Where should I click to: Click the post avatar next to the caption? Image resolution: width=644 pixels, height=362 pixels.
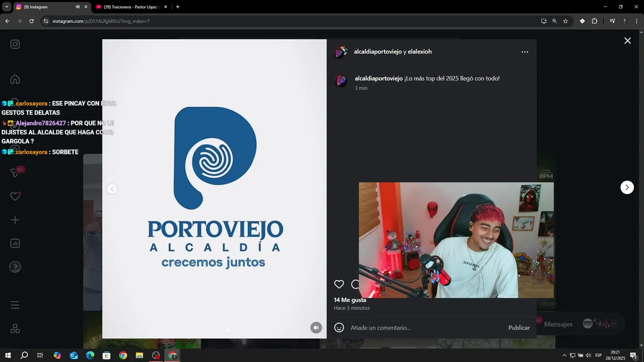coord(341,81)
